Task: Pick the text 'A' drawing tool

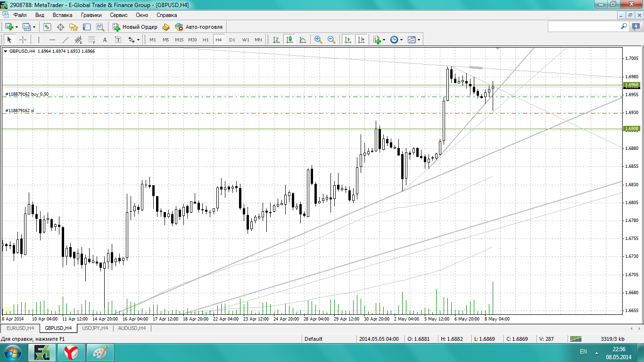Action: [105, 40]
